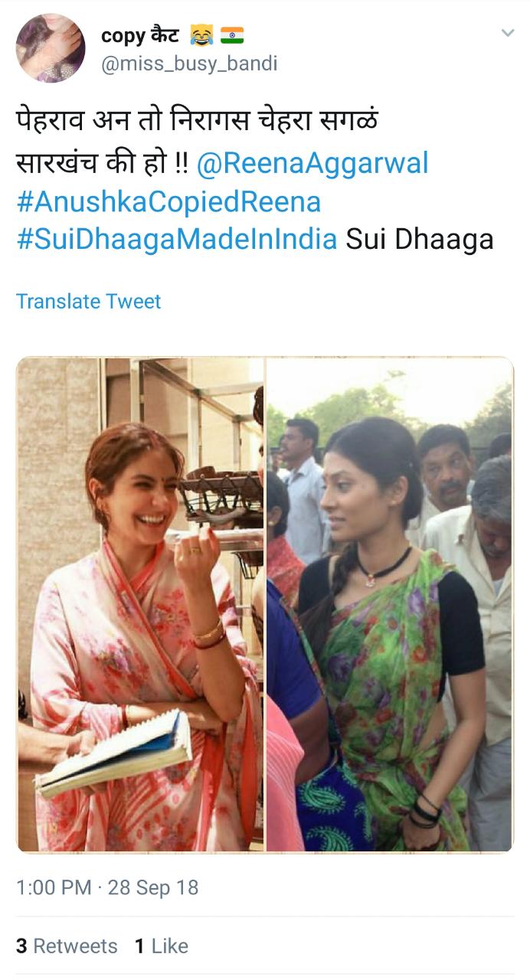Open the right photo of woman in green saree

[390, 605]
